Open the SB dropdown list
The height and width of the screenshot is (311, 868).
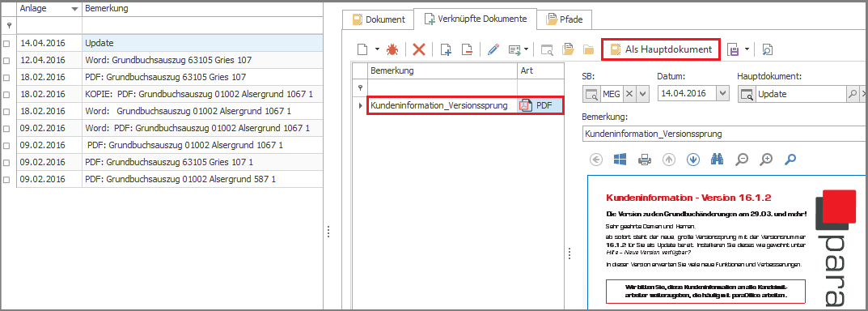(642, 94)
